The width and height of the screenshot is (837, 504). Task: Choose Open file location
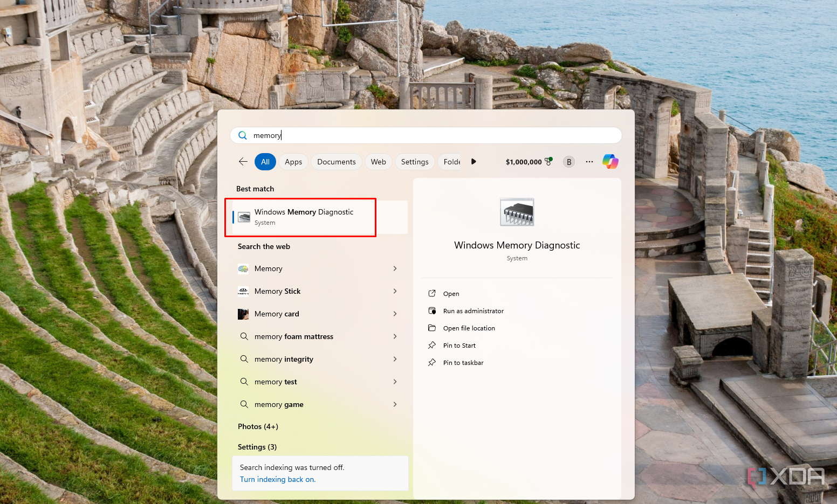coord(469,328)
